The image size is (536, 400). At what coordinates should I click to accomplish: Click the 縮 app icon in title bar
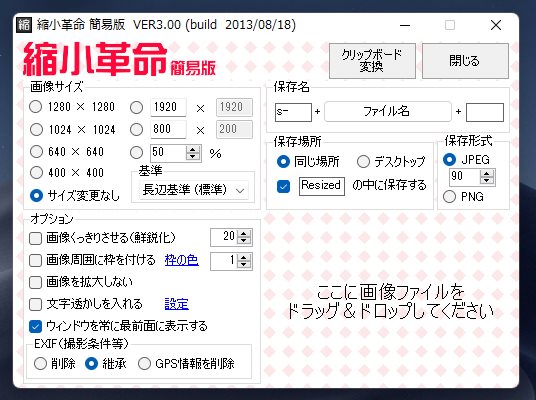coord(24,25)
